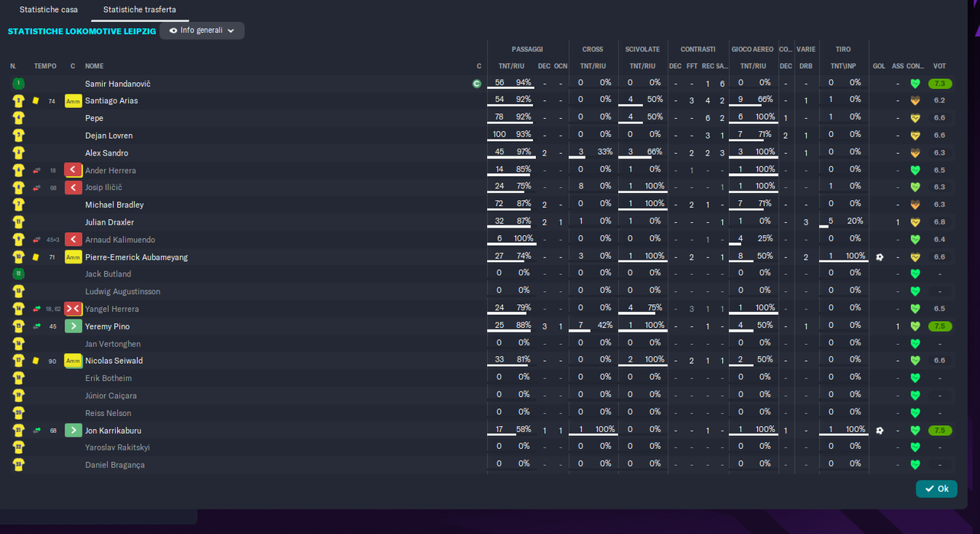Sort by the PASSAGGI header
Image resolution: width=980 pixels, height=534 pixels.
pos(527,49)
